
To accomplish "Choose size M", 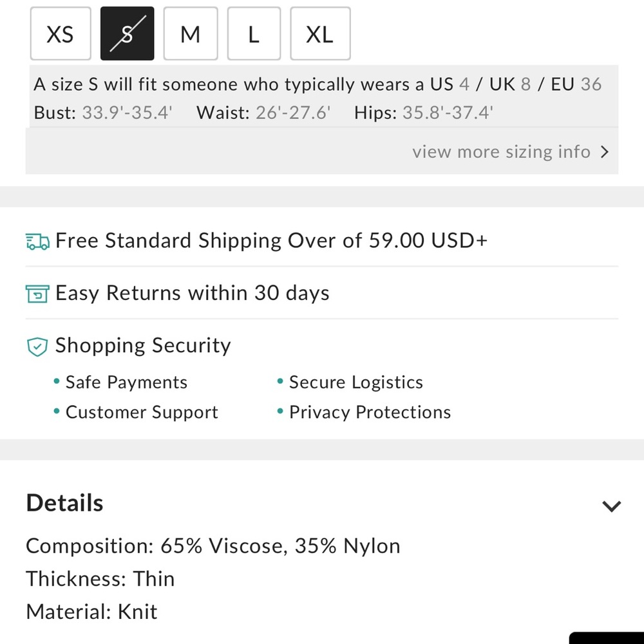I will click(190, 34).
